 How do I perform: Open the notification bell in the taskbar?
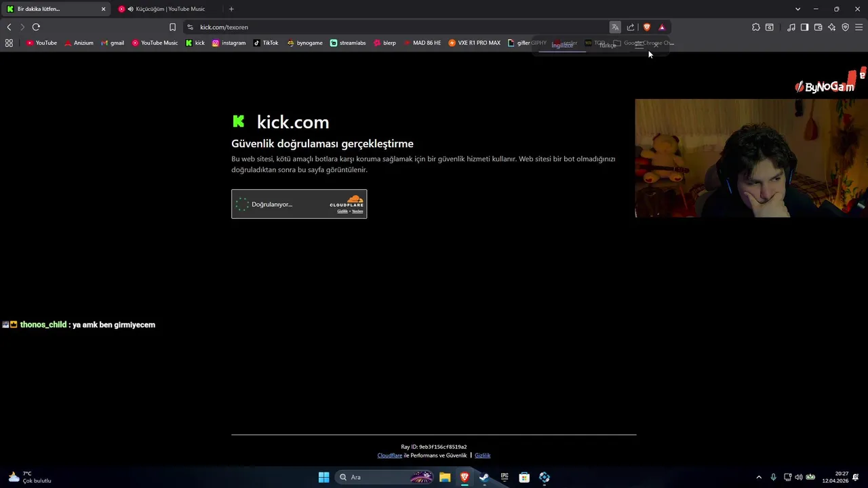[x=856, y=477]
